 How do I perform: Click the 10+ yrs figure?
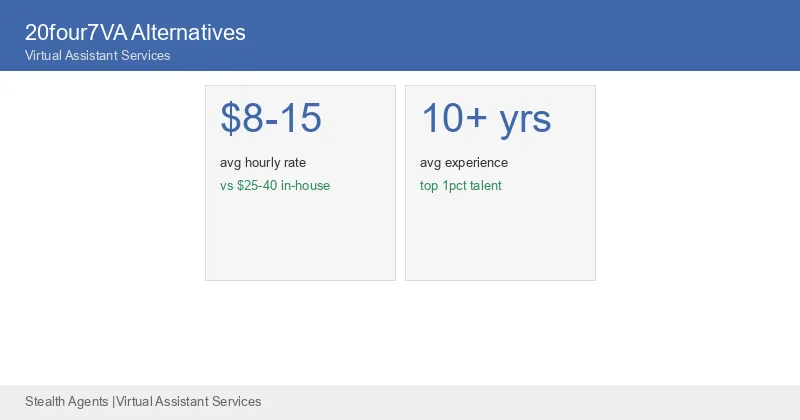pyautogui.click(x=486, y=119)
